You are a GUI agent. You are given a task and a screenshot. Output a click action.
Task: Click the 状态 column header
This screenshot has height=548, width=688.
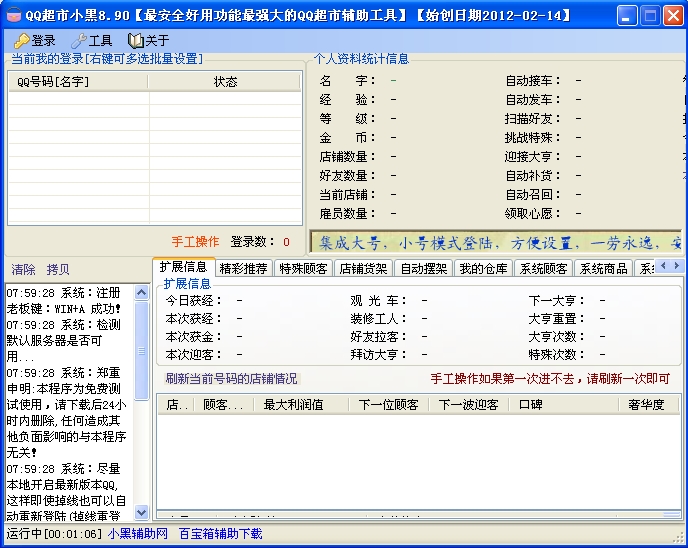[225, 82]
